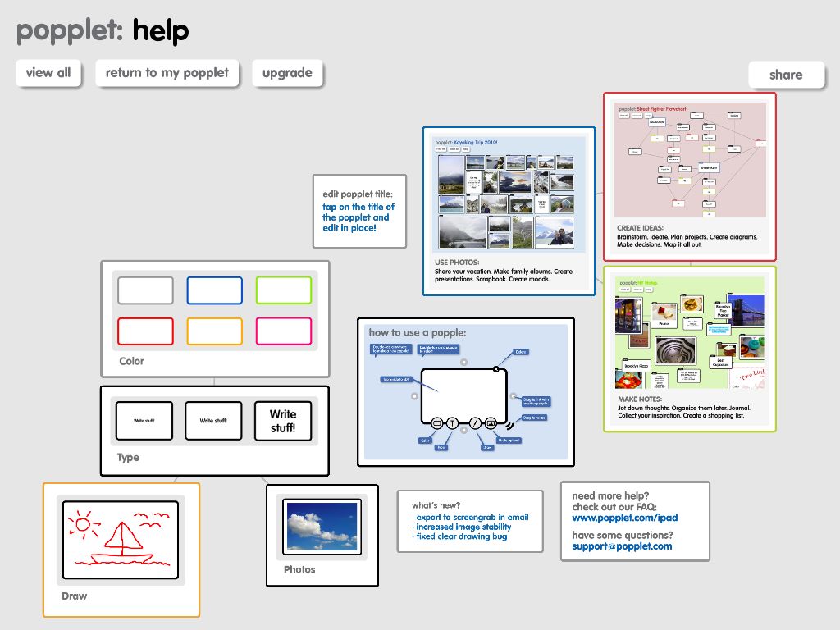Open the Street Fighter Flowchart thumbnail

690,160
